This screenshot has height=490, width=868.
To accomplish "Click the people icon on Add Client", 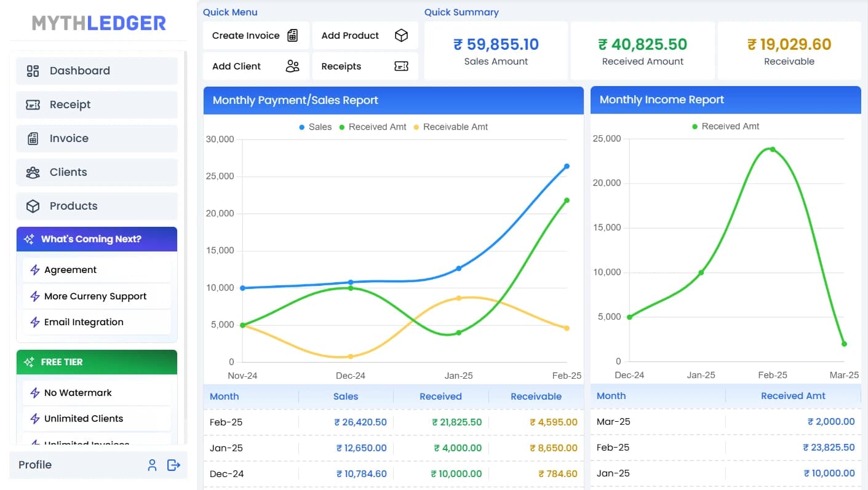I will coord(293,66).
